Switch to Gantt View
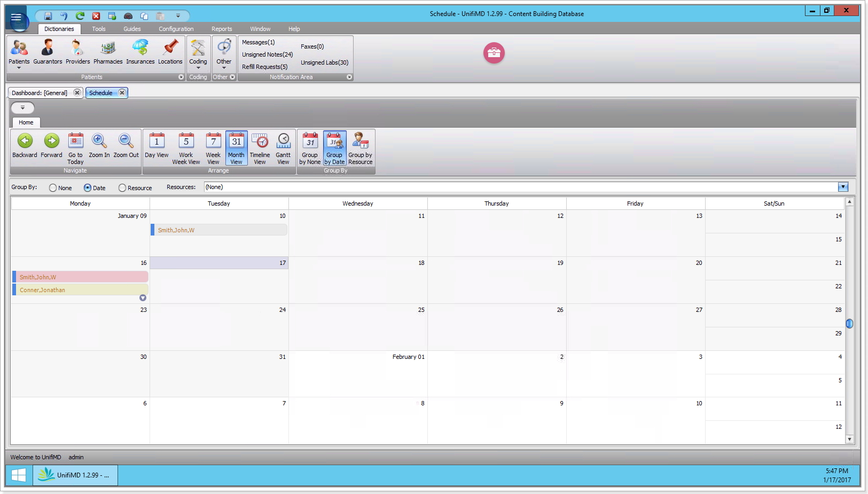Image resolution: width=868 pixels, height=494 pixels. (283, 148)
